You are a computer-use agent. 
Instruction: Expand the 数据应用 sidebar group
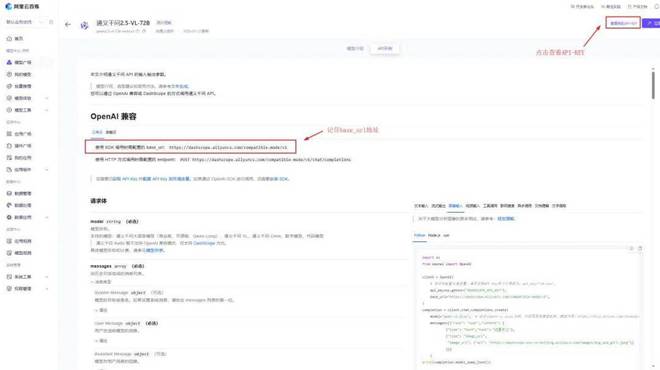coord(47,217)
